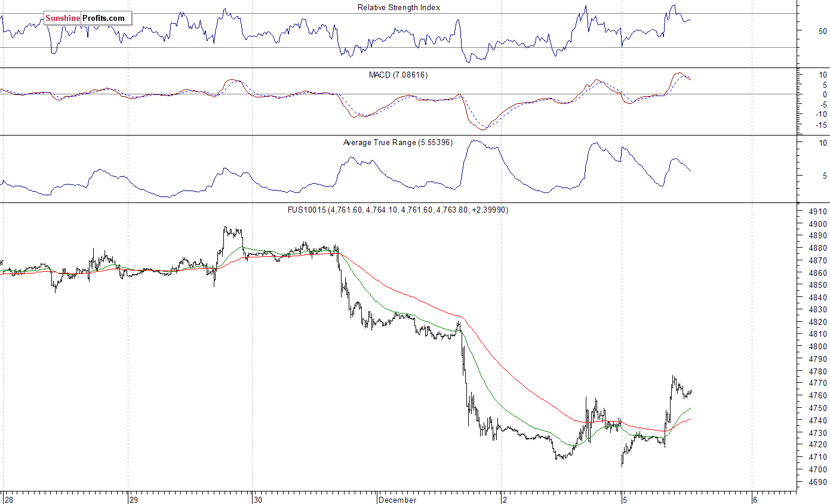Click the date label 29
830x504 pixels.
pyautogui.click(x=134, y=500)
